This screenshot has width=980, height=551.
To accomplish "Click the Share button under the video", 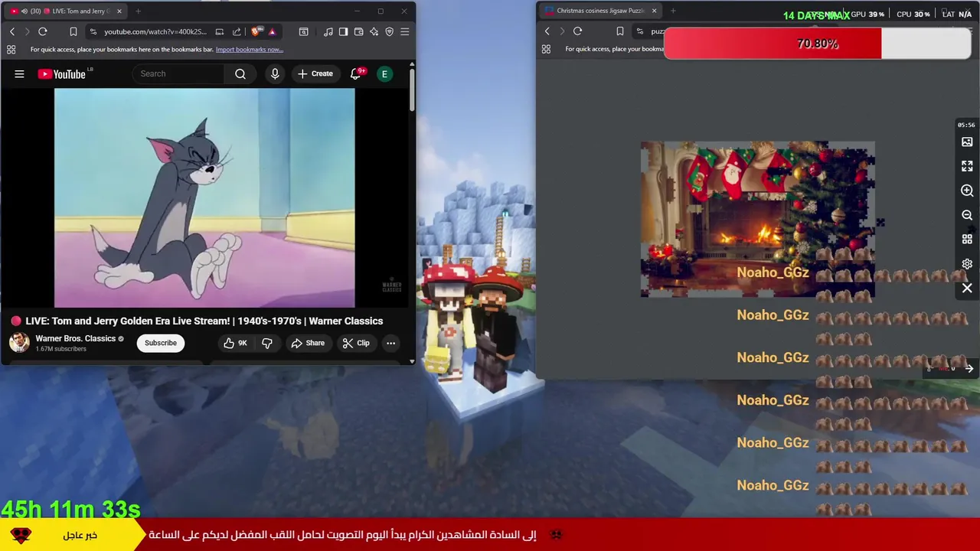I will [x=308, y=343].
